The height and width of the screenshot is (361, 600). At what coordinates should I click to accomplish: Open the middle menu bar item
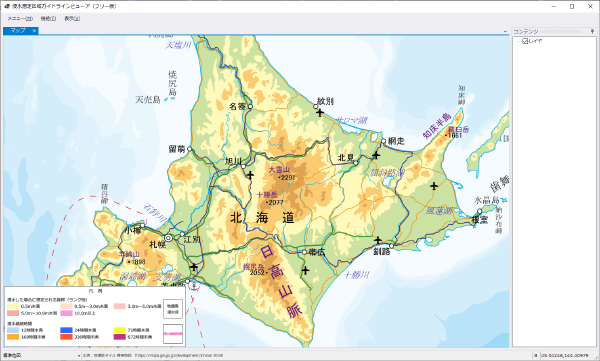coord(48,18)
